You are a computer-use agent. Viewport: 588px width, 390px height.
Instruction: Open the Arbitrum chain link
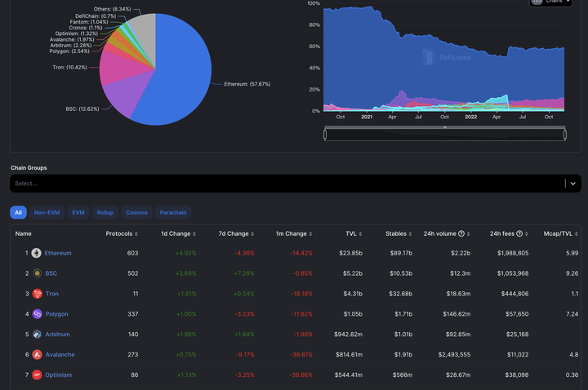coord(57,335)
